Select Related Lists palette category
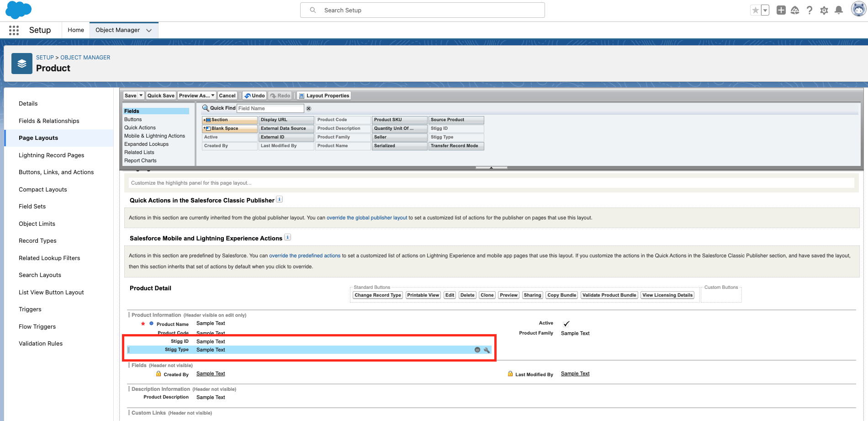The image size is (868, 421). 139,152
